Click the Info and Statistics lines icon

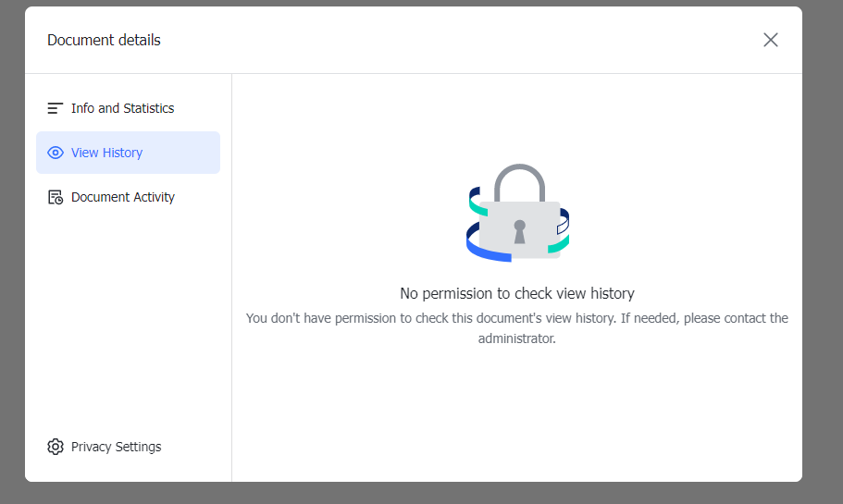point(56,108)
